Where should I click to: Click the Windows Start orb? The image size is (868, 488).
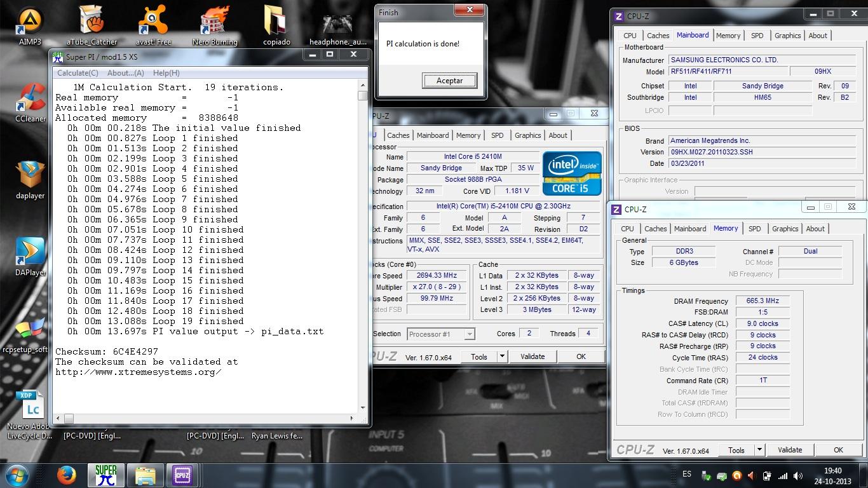pos(17,475)
